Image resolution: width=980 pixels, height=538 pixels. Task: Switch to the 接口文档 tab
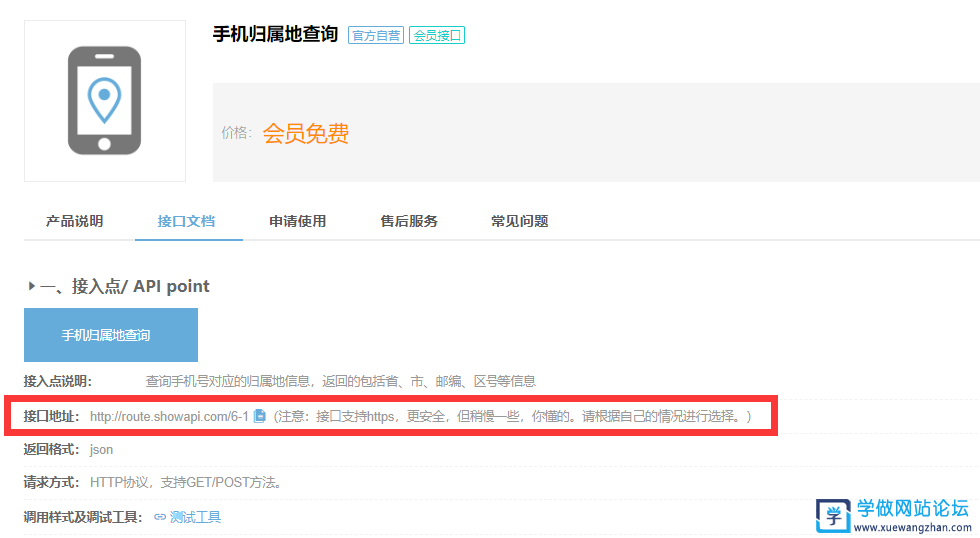186,221
